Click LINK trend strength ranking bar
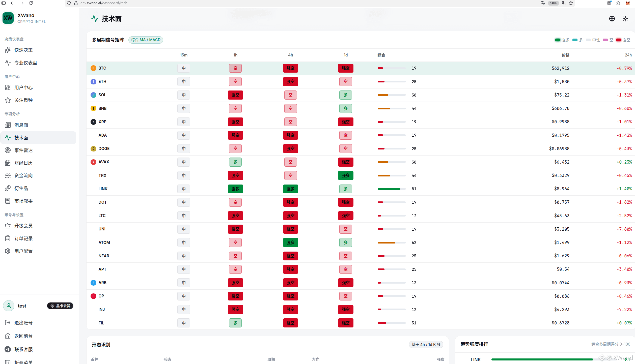 [554, 359]
